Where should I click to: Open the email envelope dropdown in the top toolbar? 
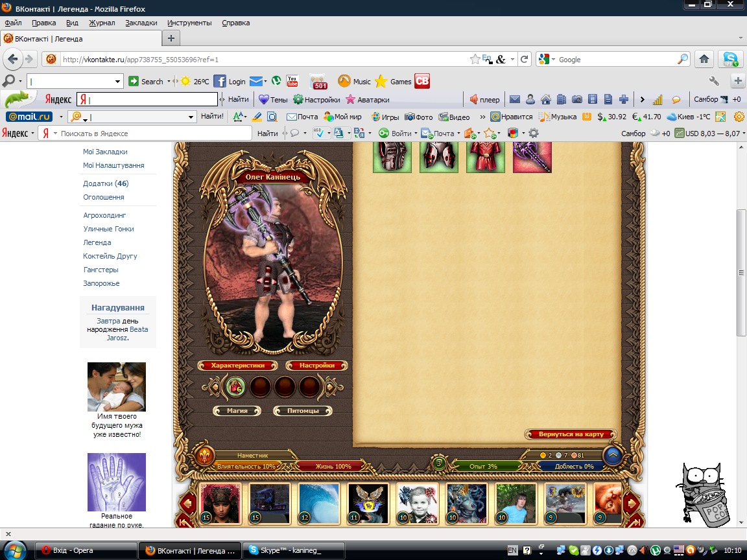265,82
